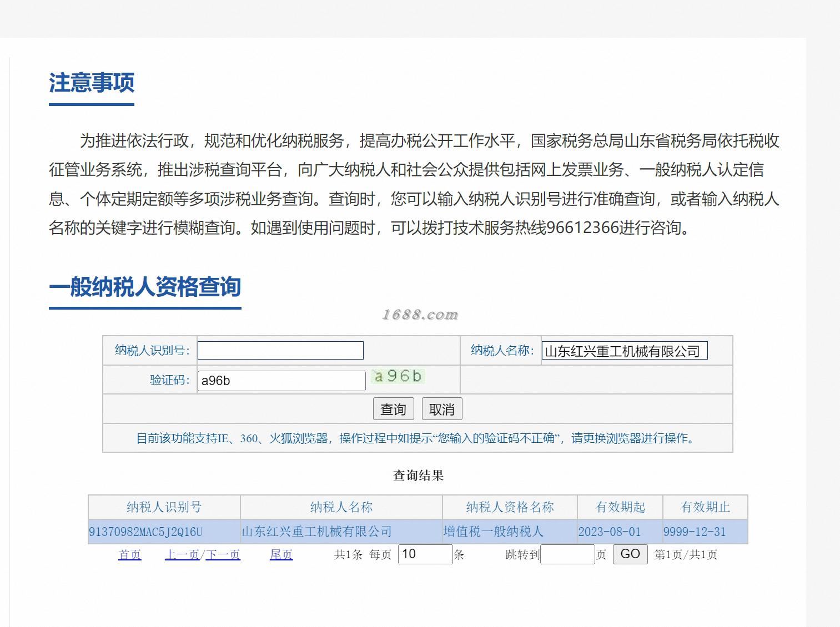
Task: Refresh the a96b captcha image
Action: [398, 376]
